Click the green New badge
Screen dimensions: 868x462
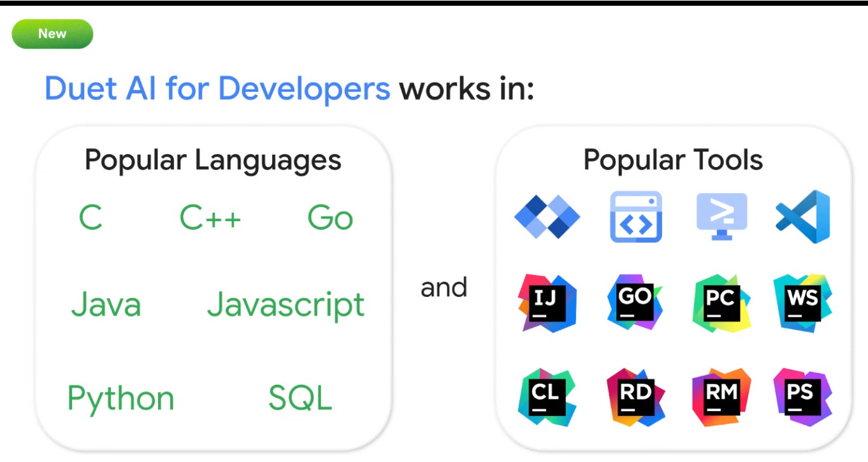click(x=52, y=34)
